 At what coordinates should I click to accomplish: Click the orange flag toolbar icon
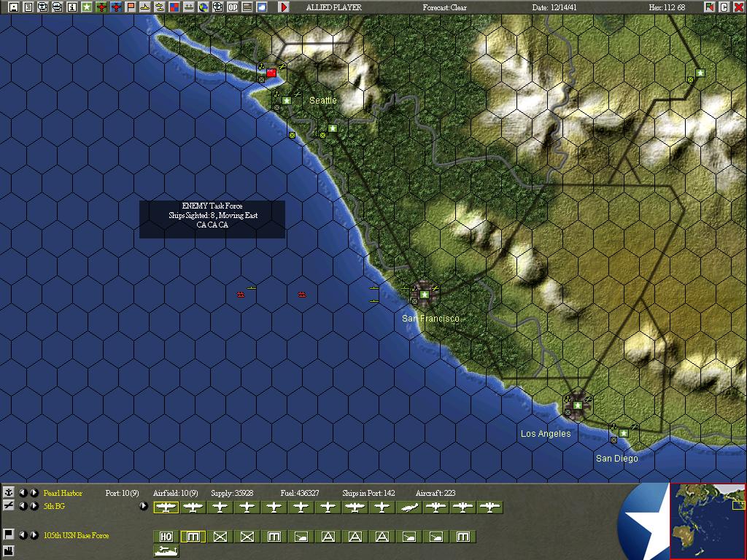click(130, 7)
